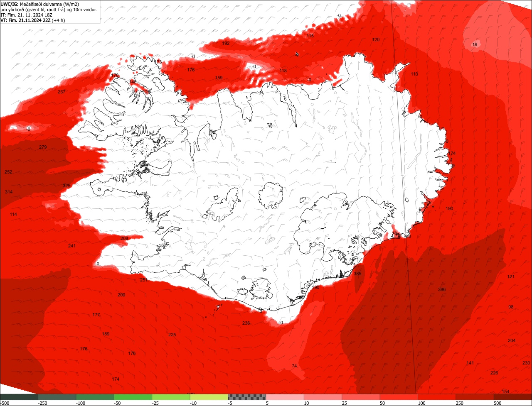The height and width of the screenshot is (406, 532).
Task: Click the init time 'IT: Fim. 21. 11. 2024 18Z'
Action: [26, 15]
